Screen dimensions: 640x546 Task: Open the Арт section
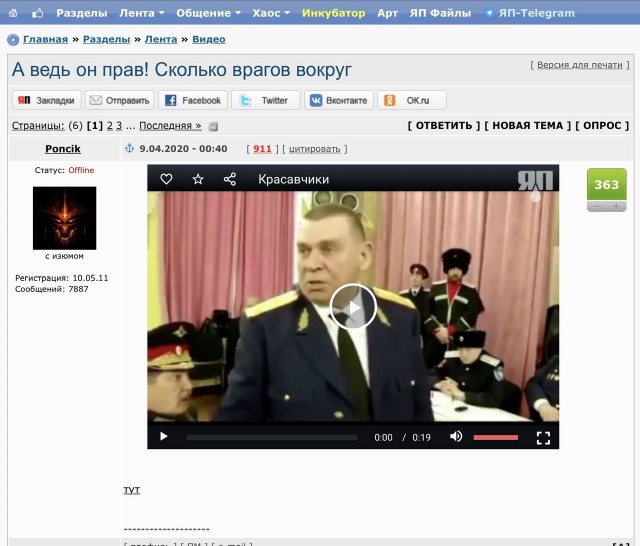(387, 13)
